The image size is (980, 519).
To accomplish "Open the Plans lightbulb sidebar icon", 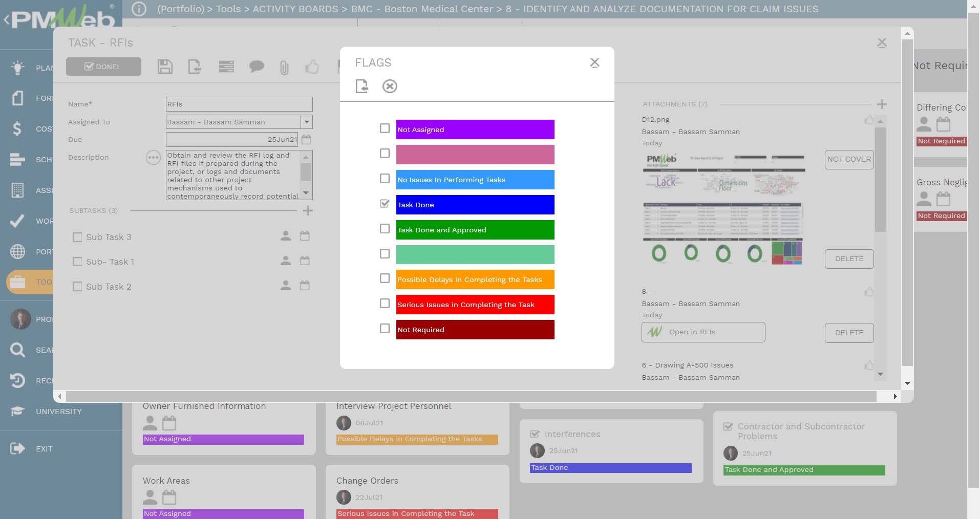I will [17, 68].
